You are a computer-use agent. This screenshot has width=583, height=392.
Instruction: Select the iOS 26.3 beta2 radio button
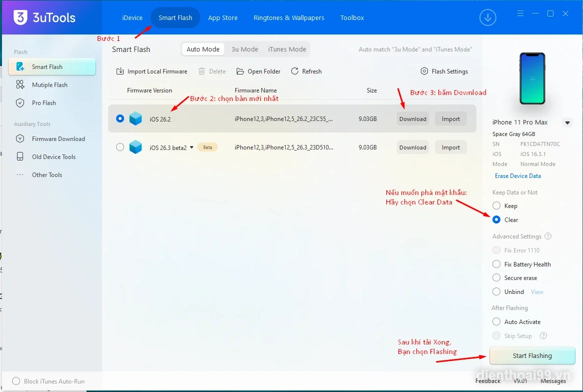point(120,147)
